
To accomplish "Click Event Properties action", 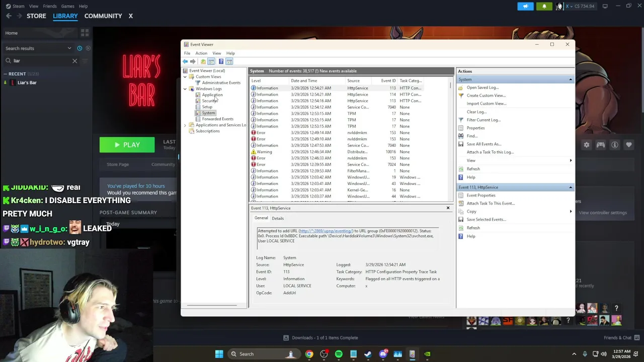I will click(480, 195).
